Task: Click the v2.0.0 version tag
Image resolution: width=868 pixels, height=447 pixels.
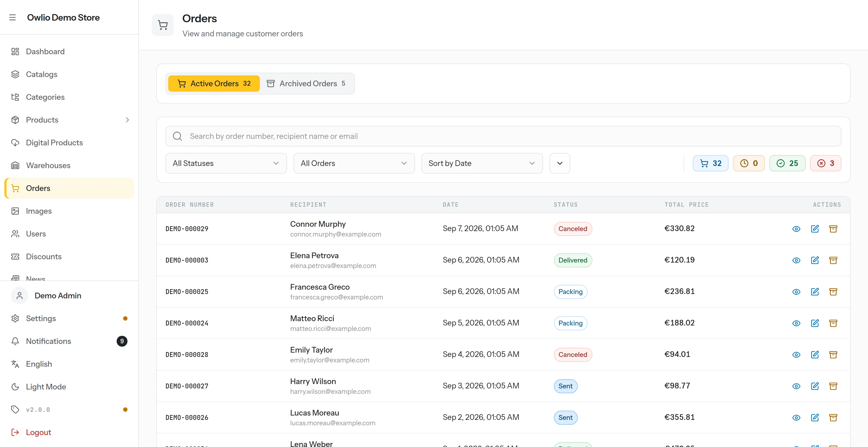Action: click(69, 410)
